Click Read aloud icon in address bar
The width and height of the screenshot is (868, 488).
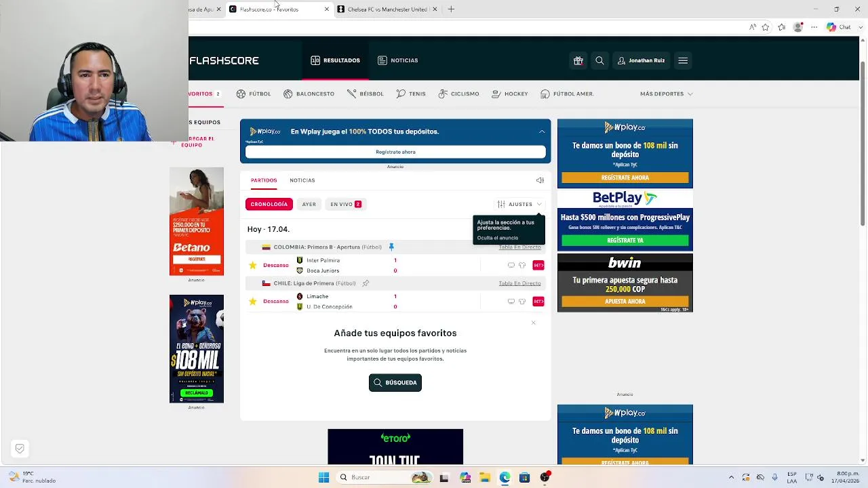[x=752, y=27]
